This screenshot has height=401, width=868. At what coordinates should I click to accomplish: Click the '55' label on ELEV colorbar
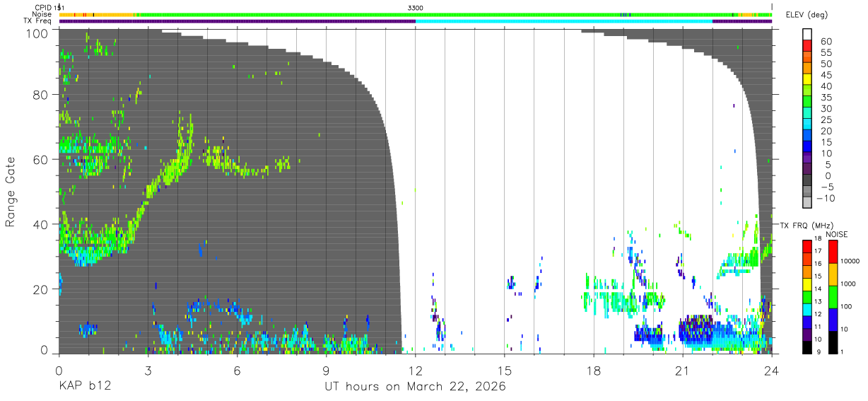pyautogui.click(x=826, y=52)
